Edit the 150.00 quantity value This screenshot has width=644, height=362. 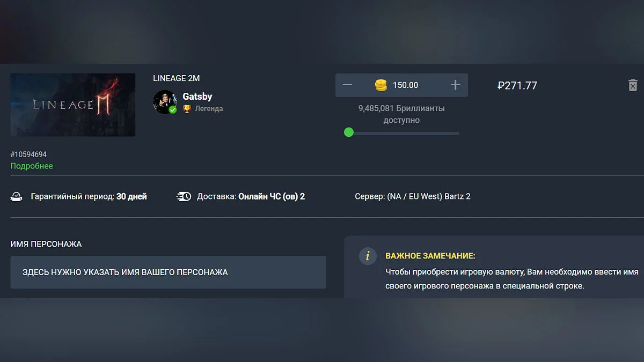click(x=405, y=85)
